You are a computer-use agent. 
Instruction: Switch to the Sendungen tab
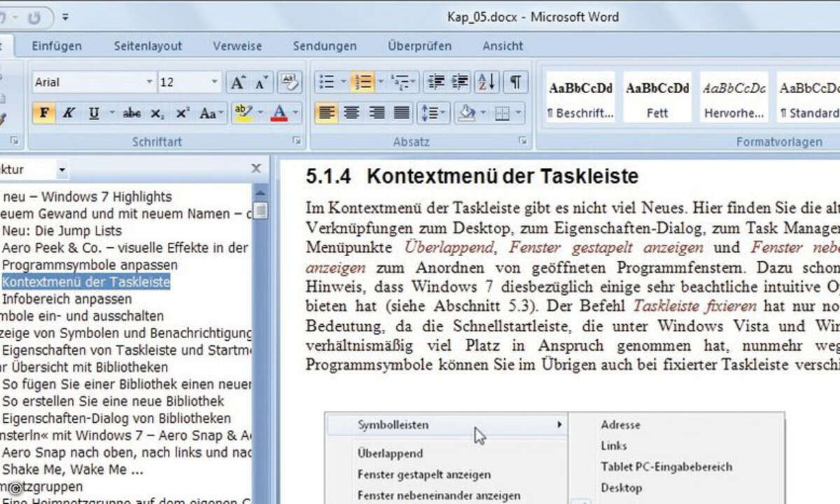tap(325, 46)
